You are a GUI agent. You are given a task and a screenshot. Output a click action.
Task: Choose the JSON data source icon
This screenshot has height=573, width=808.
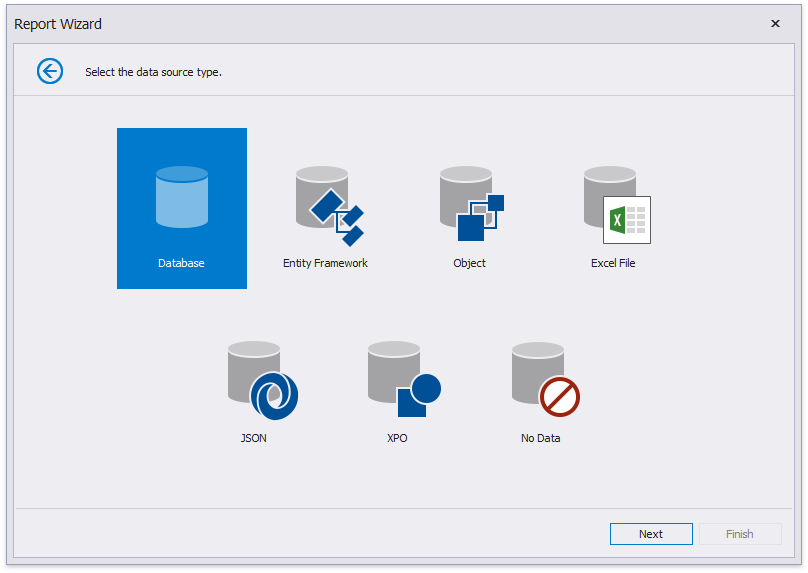(258, 380)
